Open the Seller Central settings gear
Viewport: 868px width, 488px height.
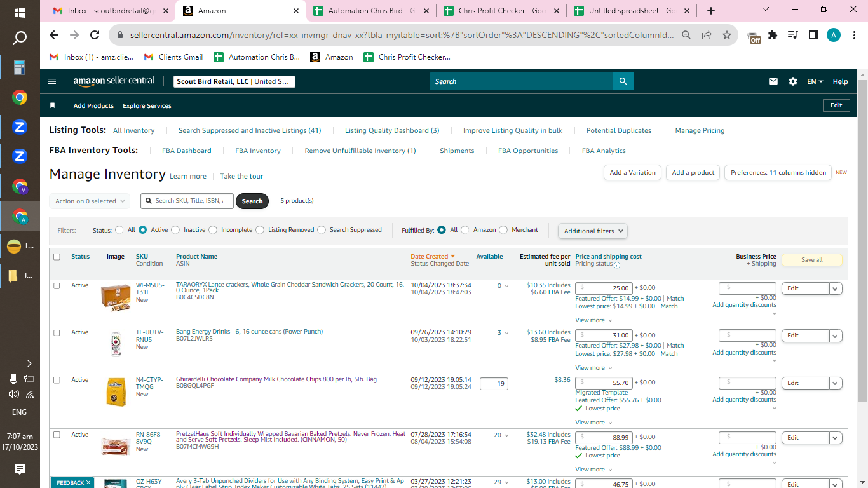[792, 81]
